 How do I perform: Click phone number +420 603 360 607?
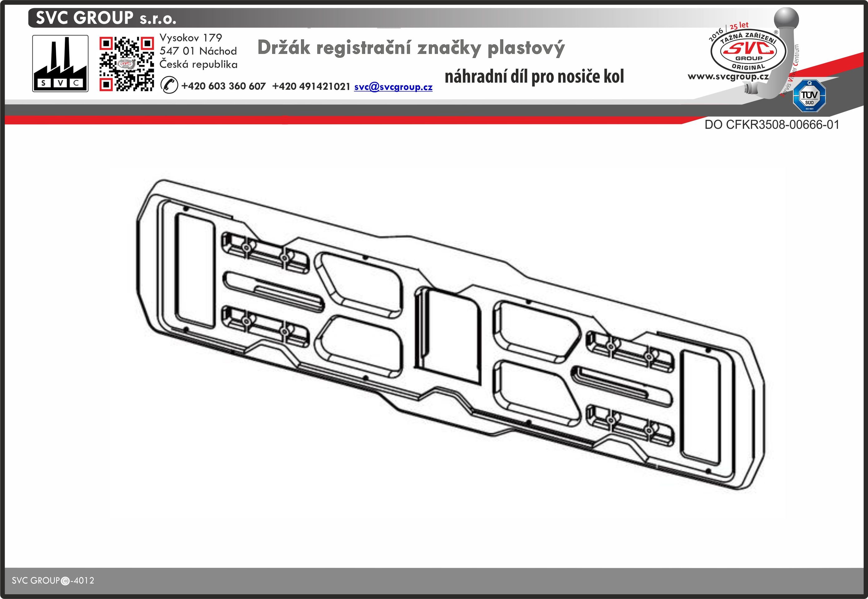pos(224,86)
